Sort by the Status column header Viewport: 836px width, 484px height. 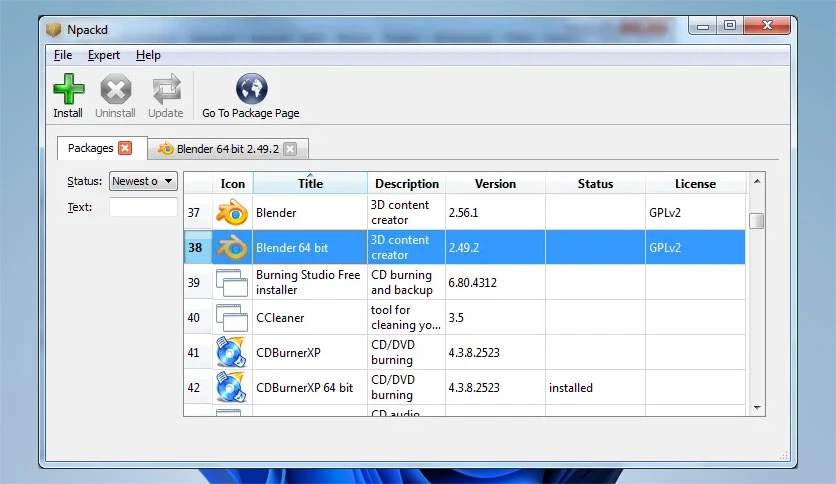point(596,183)
